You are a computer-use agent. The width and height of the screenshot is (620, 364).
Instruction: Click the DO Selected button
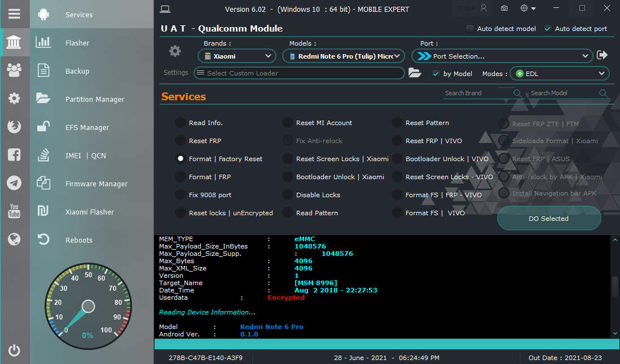tap(549, 218)
